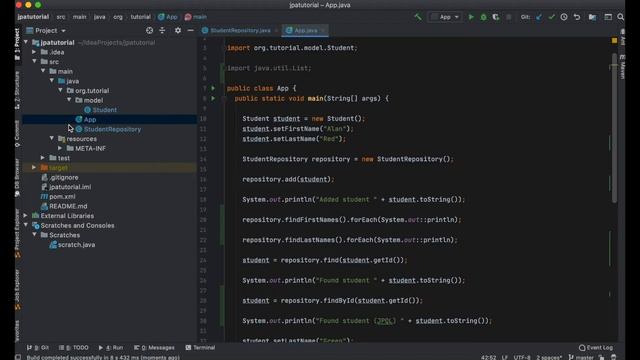Screen dimensions: 640x360
Task: Collapse the jpatutorial root node
Action: click(26, 42)
